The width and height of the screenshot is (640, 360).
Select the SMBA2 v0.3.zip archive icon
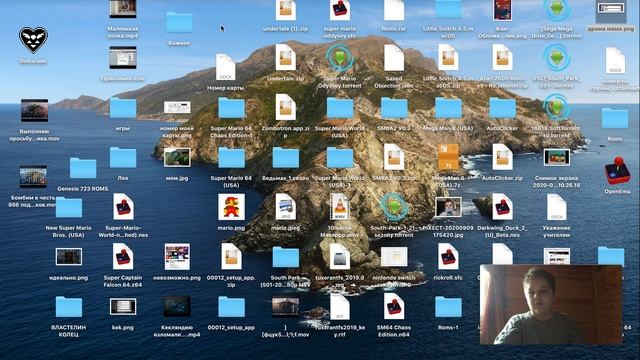[x=394, y=157]
